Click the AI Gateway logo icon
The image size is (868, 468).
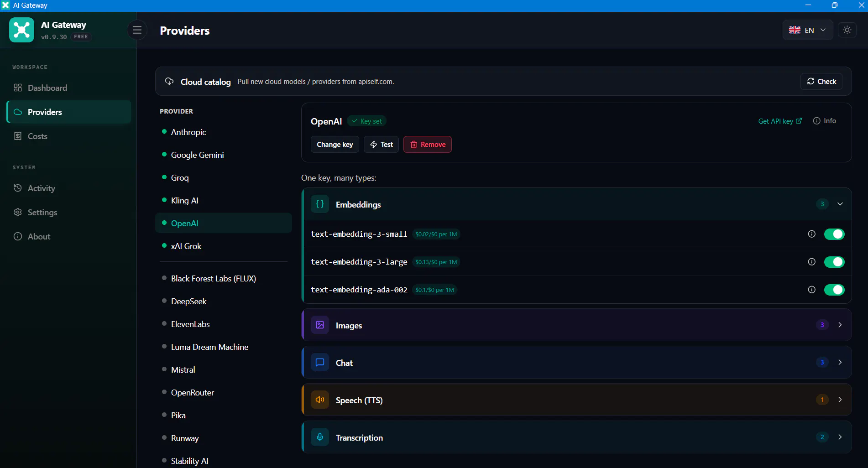click(x=21, y=30)
